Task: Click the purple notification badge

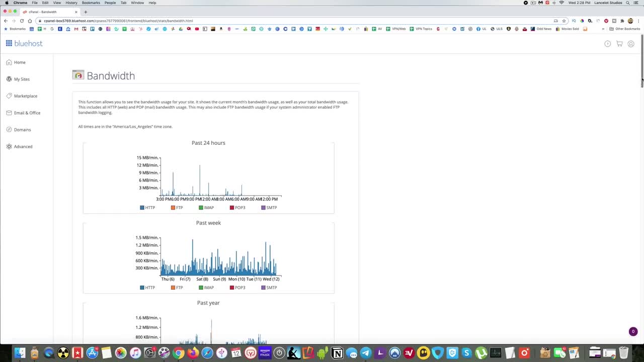Action: tap(633, 331)
